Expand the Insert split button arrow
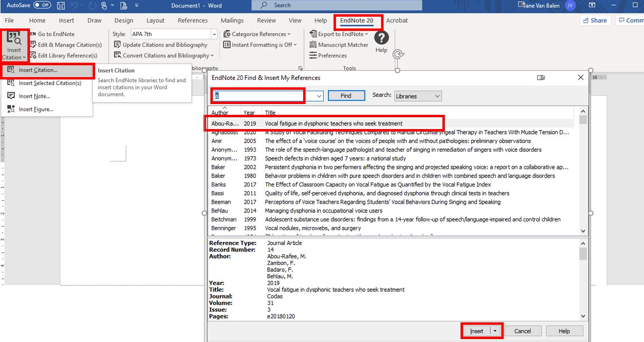Image resolution: width=644 pixels, height=342 pixels. tap(495, 331)
